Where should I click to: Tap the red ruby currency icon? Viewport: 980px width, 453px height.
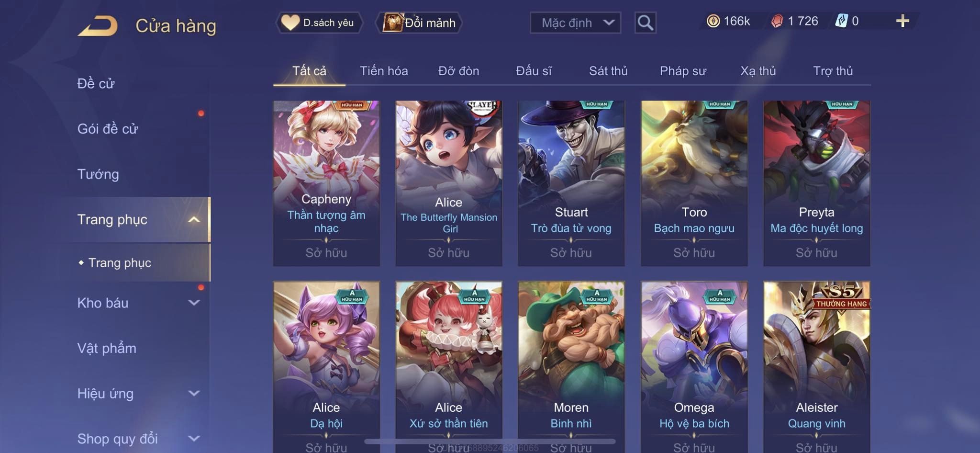click(777, 21)
